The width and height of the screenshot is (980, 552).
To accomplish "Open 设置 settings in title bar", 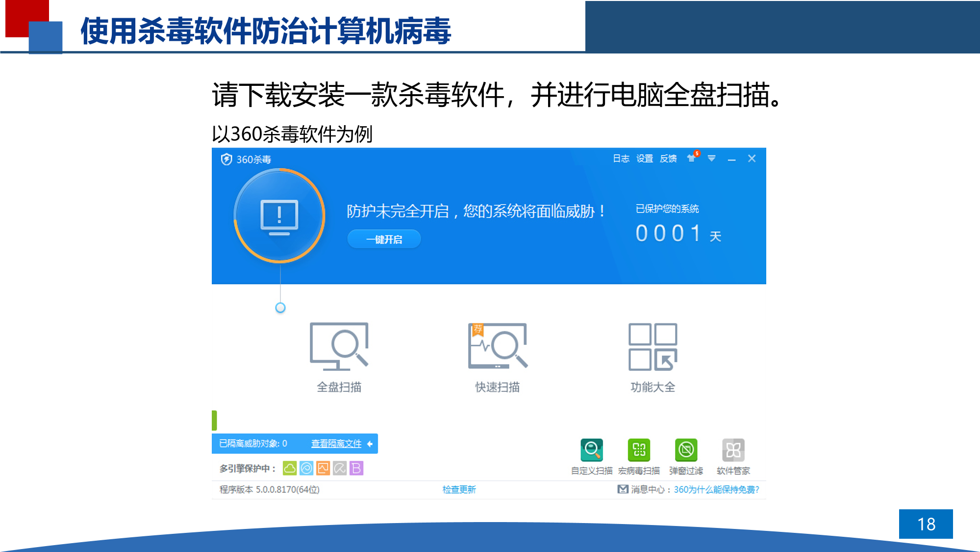I will 644,158.
